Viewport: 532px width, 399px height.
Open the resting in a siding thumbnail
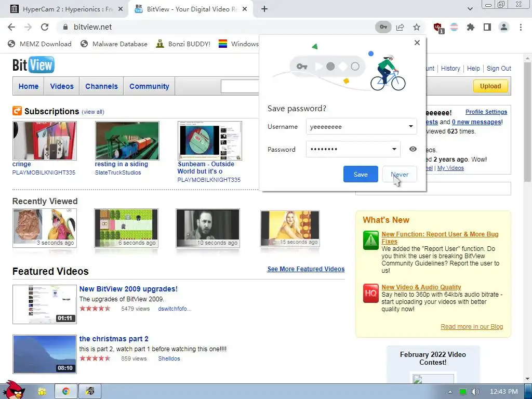127,141
